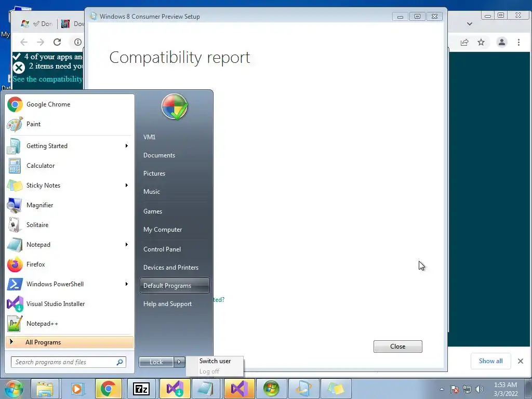This screenshot has width=532, height=399.
Task: Launch Visual Studio Installer from the Start menu
Action: tap(70, 303)
